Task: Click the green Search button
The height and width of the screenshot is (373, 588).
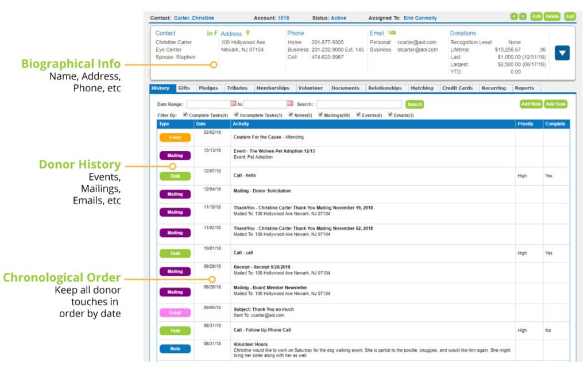Action: 415,104
